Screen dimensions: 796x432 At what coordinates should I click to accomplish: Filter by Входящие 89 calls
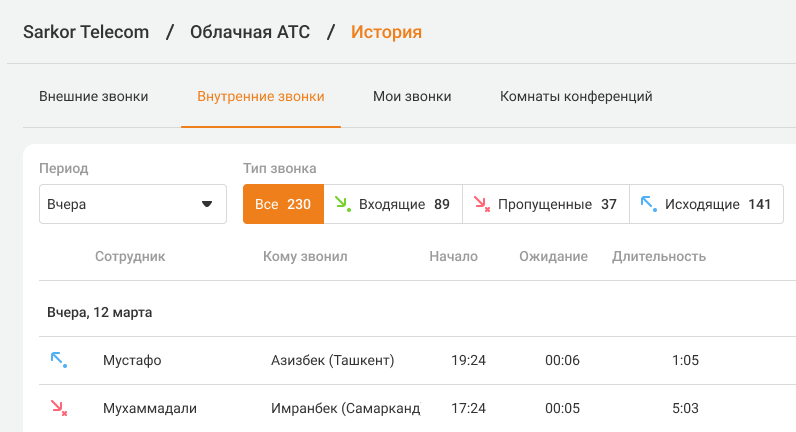(393, 204)
